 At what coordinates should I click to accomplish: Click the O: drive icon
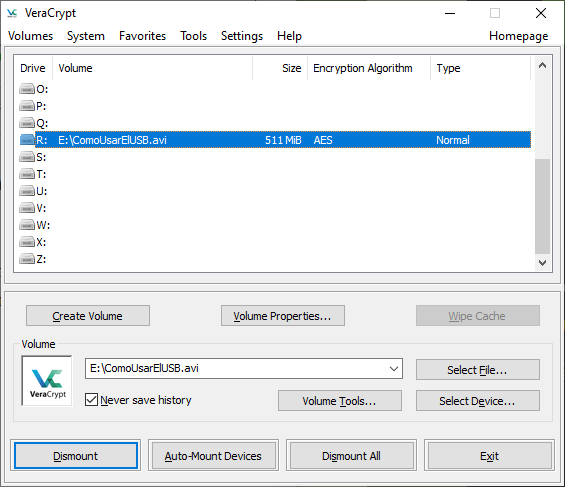(x=27, y=89)
